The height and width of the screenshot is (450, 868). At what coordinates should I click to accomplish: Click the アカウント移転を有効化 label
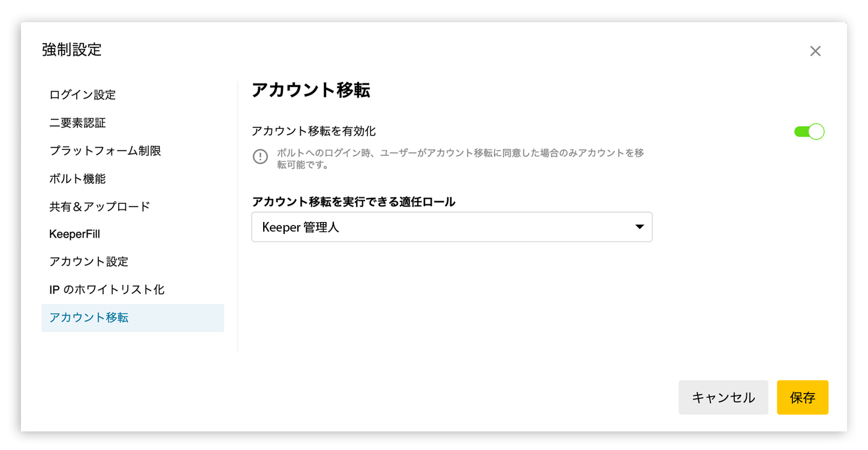[314, 131]
